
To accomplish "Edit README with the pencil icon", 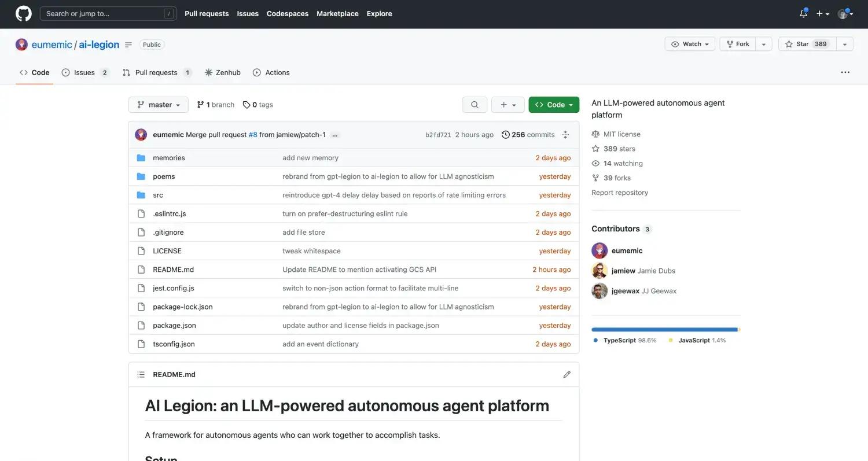I will pos(567,374).
